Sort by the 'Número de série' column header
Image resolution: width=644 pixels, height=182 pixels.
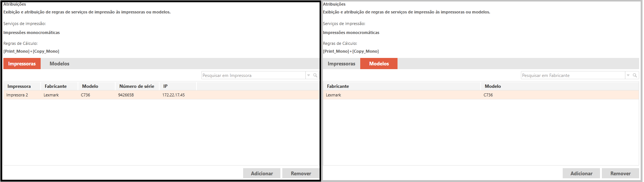pyautogui.click(x=136, y=86)
